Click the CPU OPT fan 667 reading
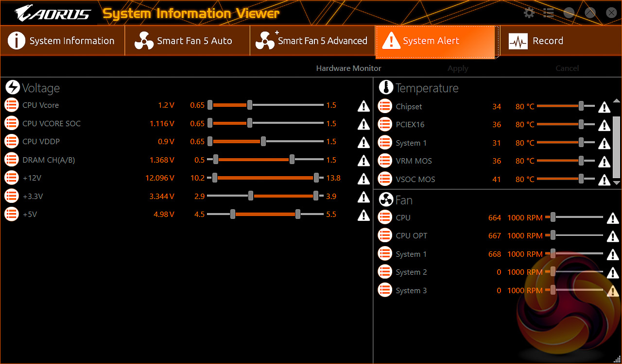 (495, 236)
